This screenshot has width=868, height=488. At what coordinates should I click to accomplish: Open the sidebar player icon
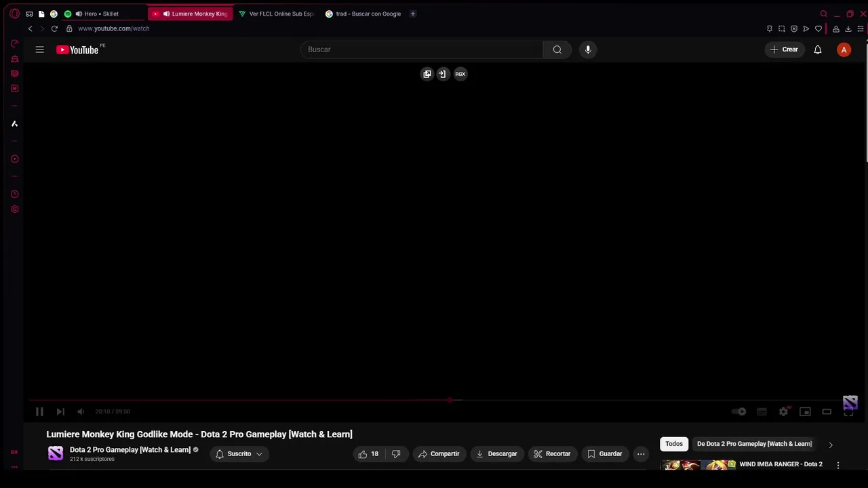coord(14,159)
